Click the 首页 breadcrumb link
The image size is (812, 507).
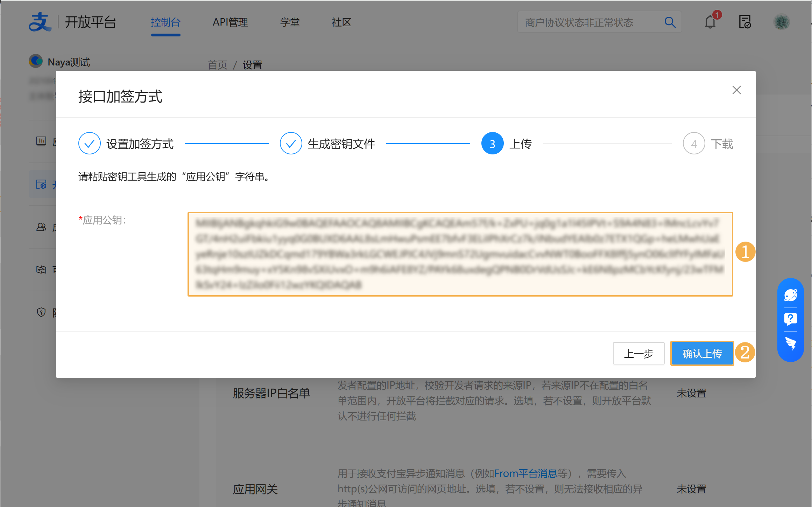217,65
